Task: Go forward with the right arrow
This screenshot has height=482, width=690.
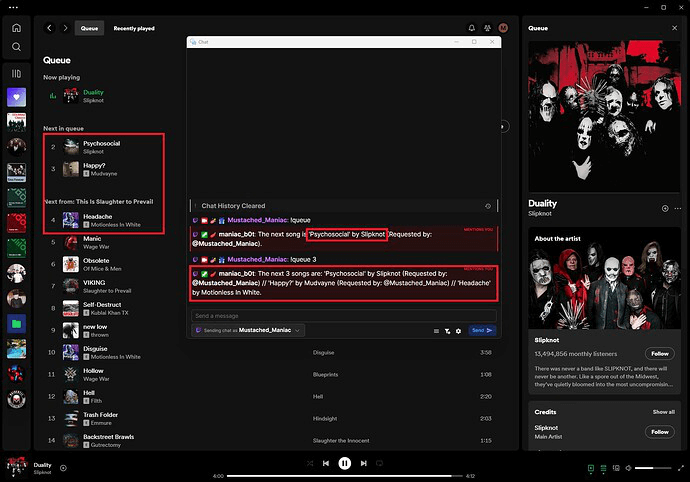Action: point(65,28)
